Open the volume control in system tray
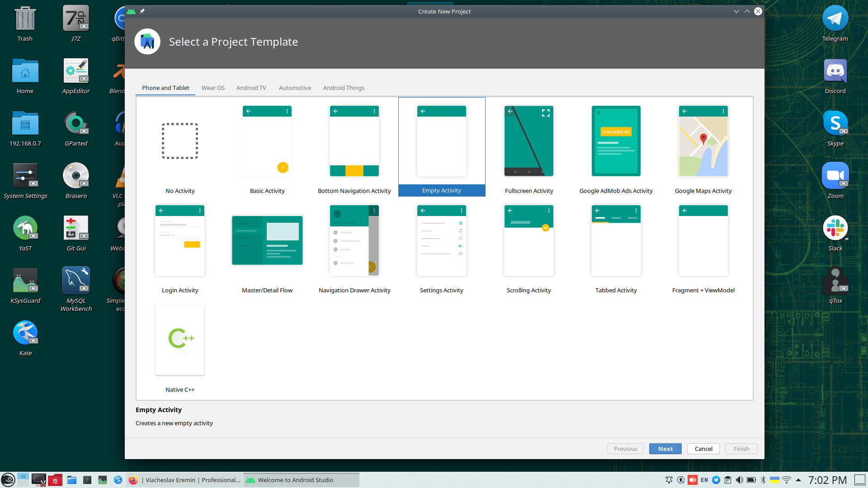This screenshot has width=868, height=488. [739, 480]
